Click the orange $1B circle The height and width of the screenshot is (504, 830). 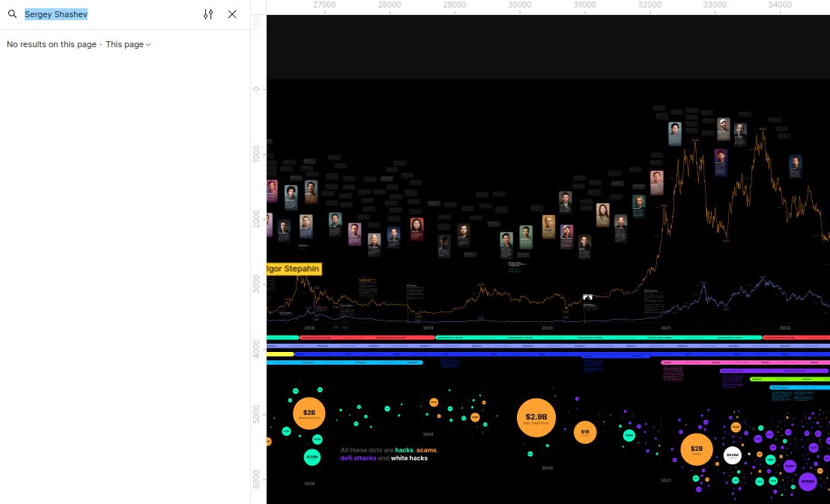(585, 433)
